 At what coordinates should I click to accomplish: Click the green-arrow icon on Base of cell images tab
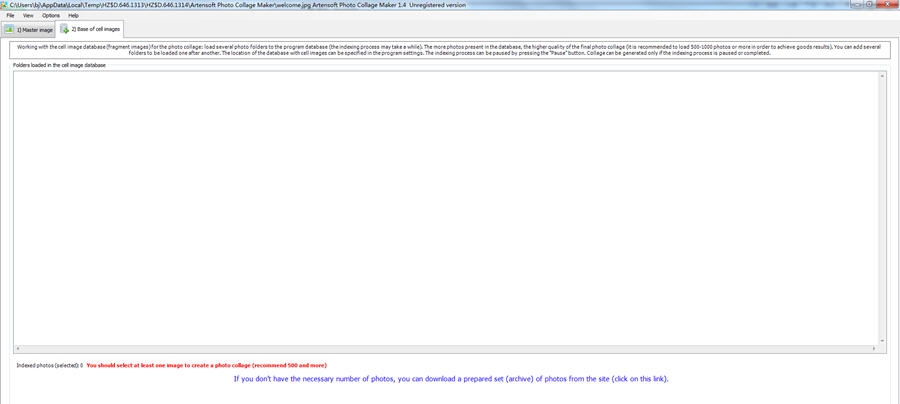tap(64, 29)
